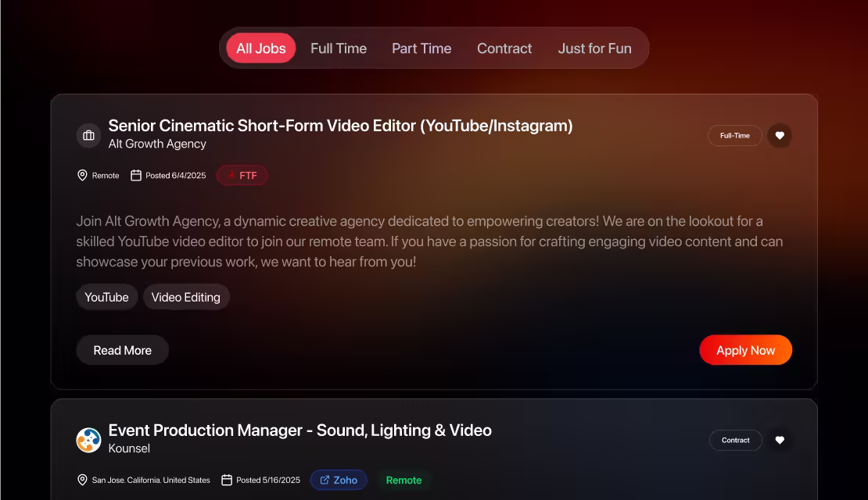Open the Contract filter tab

point(504,48)
